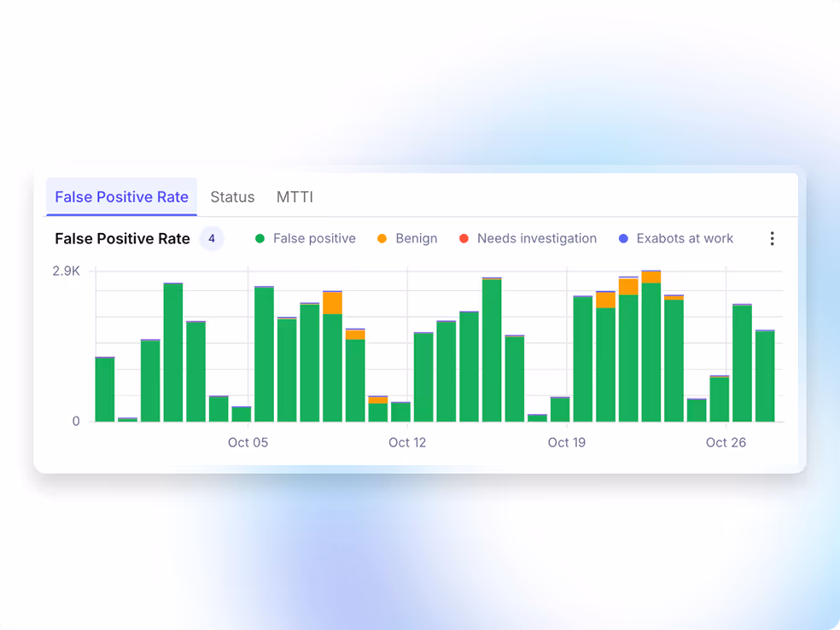Screen dimensions: 840x630
Task: Click the orange Benign legend dot
Action: click(x=382, y=238)
